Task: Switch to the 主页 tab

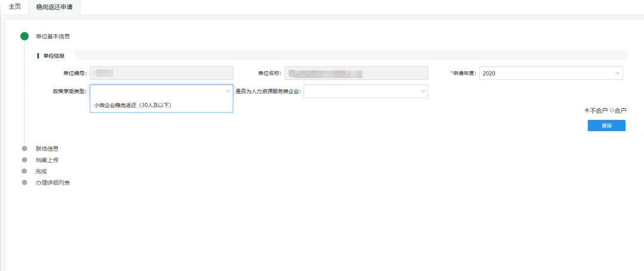Action: pos(14,7)
